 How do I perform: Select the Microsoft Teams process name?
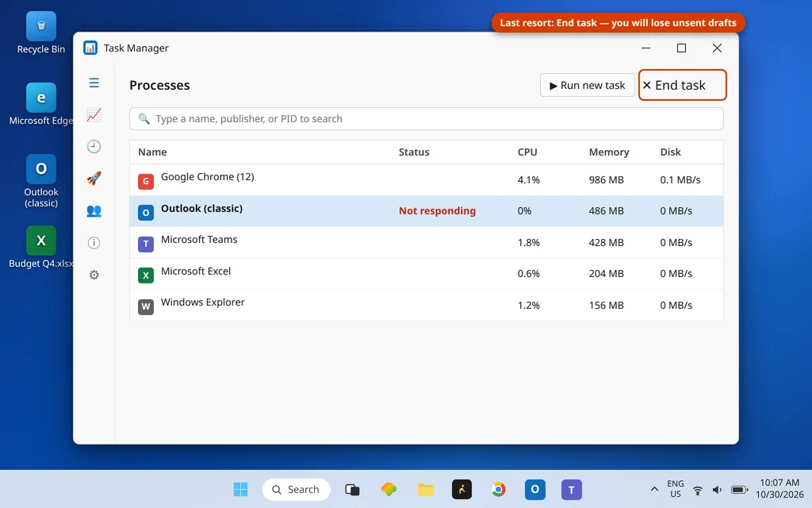point(199,240)
